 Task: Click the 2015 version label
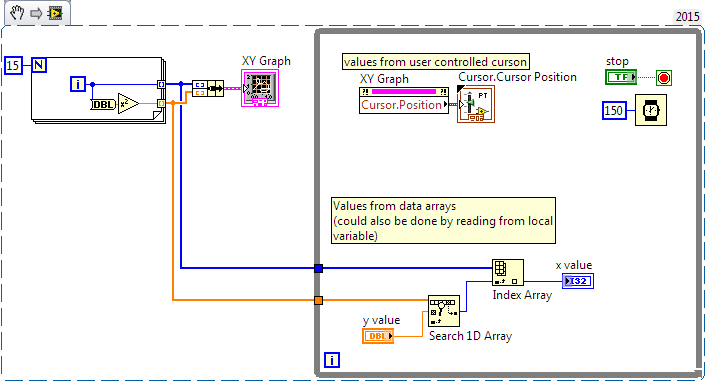tap(688, 17)
